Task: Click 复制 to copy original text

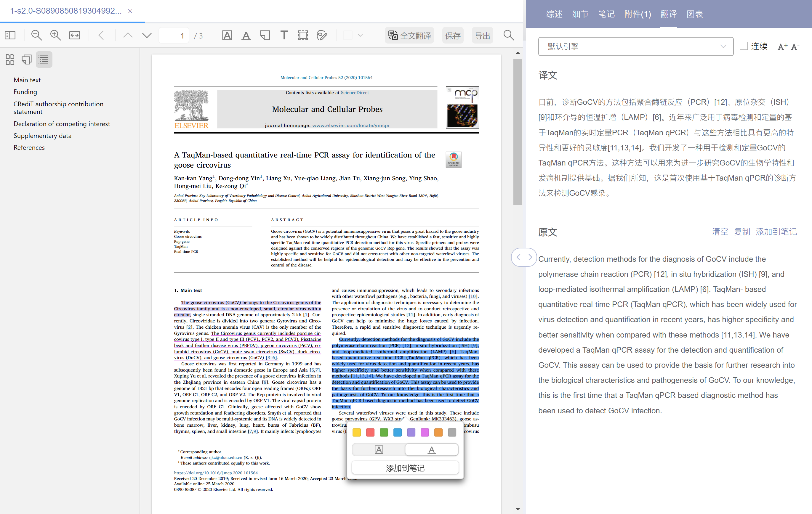Action: click(742, 232)
